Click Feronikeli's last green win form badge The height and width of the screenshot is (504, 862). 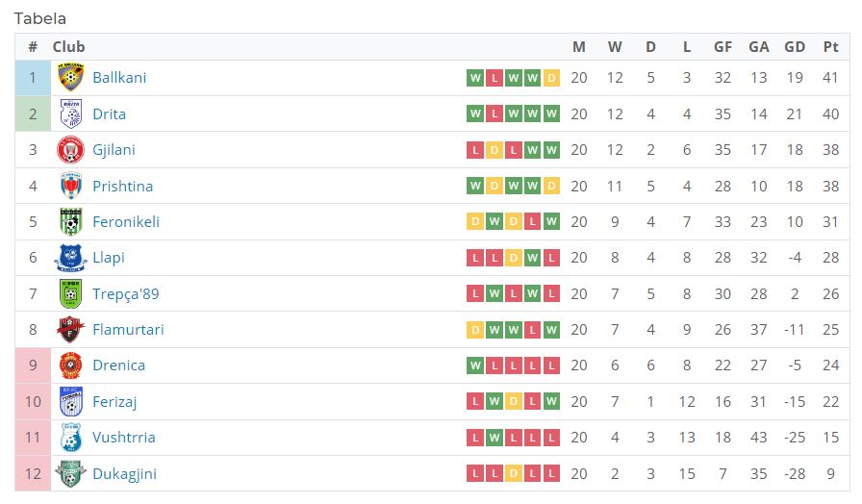click(551, 222)
